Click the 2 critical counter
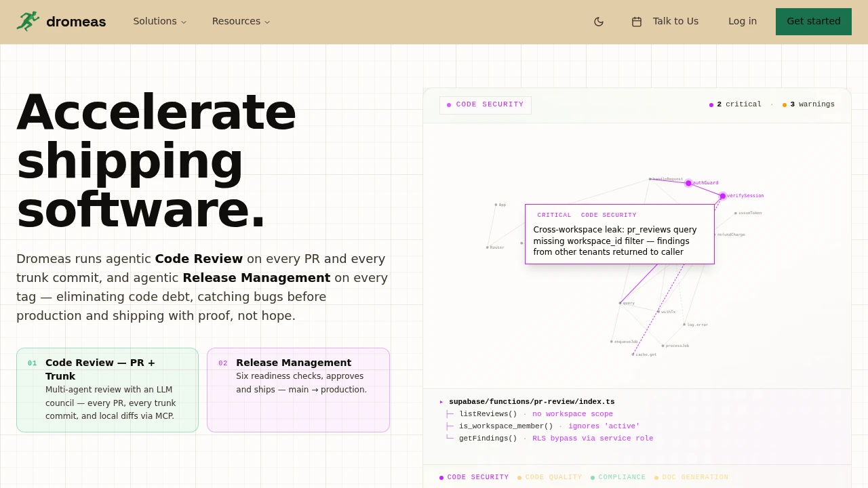The width and height of the screenshot is (868, 488). 735,104
